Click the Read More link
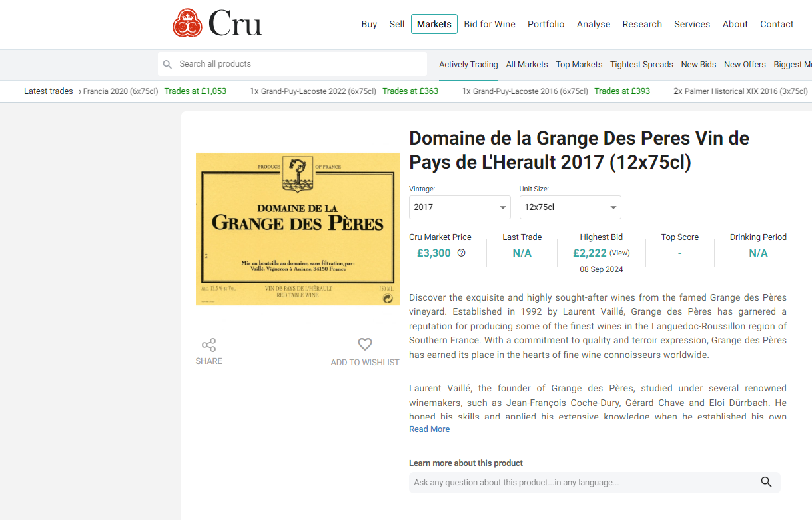 (x=429, y=429)
